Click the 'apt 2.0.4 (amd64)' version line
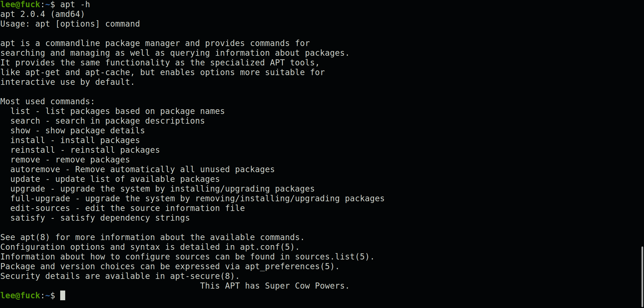644x308 pixels. (42, 14)
